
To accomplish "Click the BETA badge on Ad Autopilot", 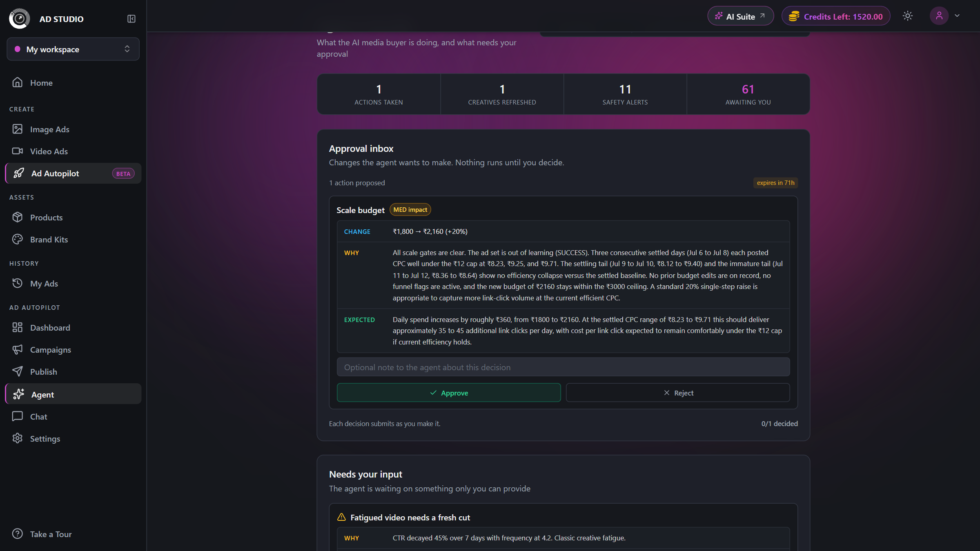I will (x=123, y=173).
